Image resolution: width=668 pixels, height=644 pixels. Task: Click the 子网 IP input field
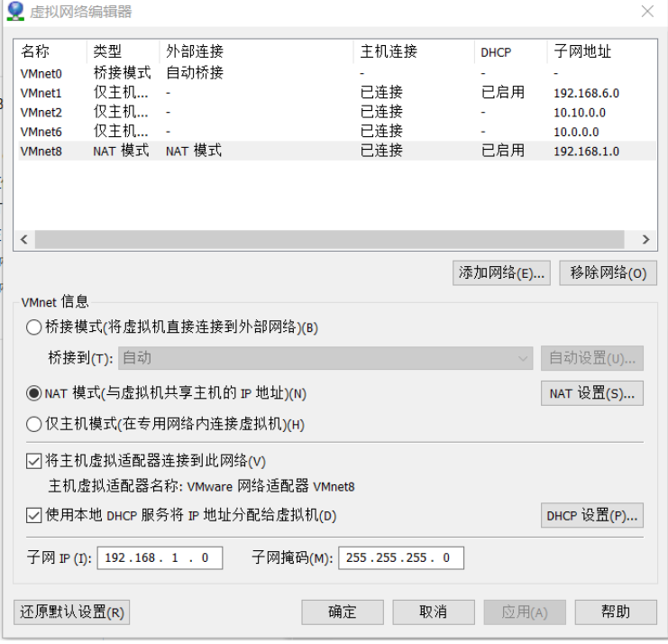tap(160, 558)
